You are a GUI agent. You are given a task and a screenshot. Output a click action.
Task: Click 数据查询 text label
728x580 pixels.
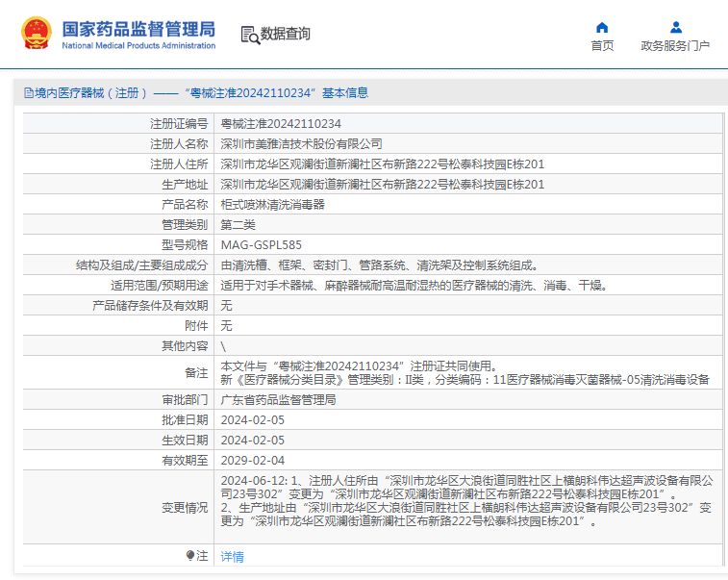click(285, 34)
